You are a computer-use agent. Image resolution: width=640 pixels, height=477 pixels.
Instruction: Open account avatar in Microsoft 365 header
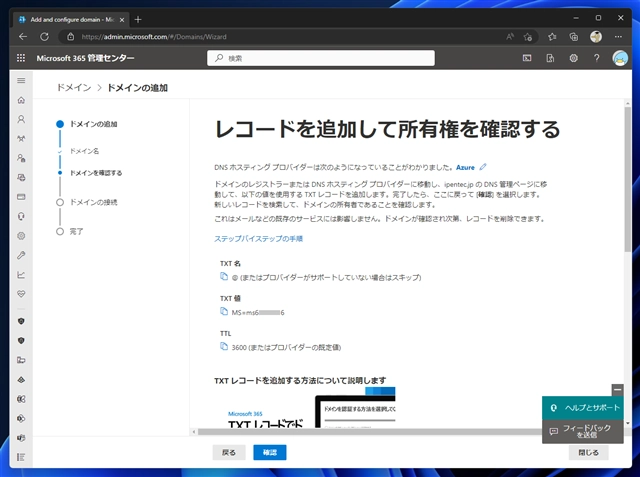point(620,58)
